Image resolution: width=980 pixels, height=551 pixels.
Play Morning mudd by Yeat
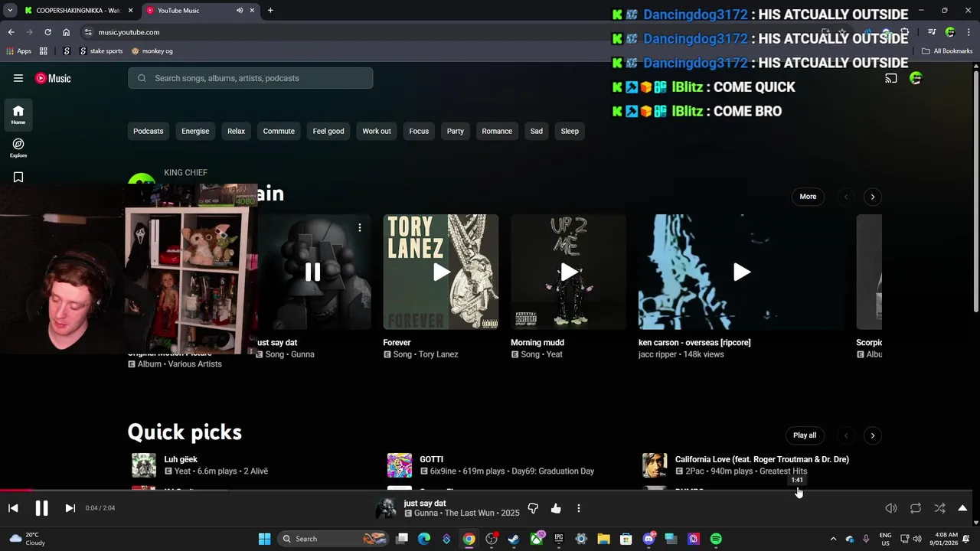tap(569, 272)
